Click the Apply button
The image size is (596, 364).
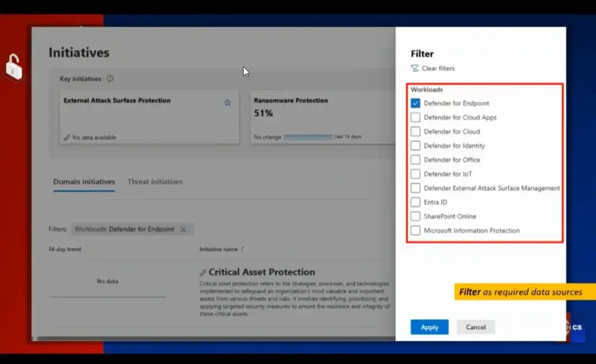[429, 327]
